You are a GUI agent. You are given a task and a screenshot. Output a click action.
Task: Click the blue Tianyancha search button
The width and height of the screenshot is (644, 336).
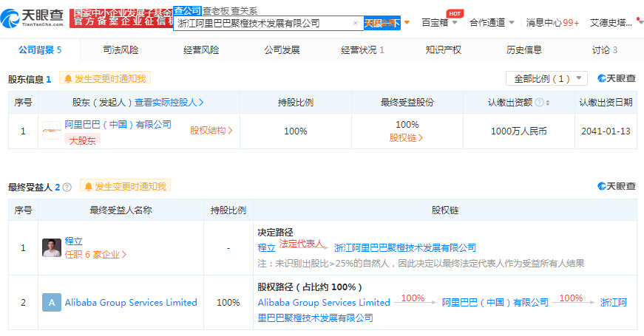[x=382, y=23]
